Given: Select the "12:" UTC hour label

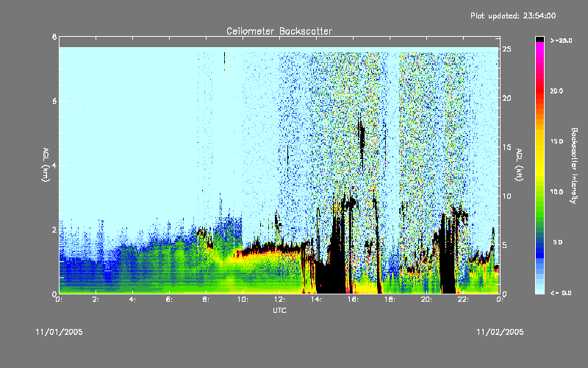Looking at the screenshot, I should point(280,300).
